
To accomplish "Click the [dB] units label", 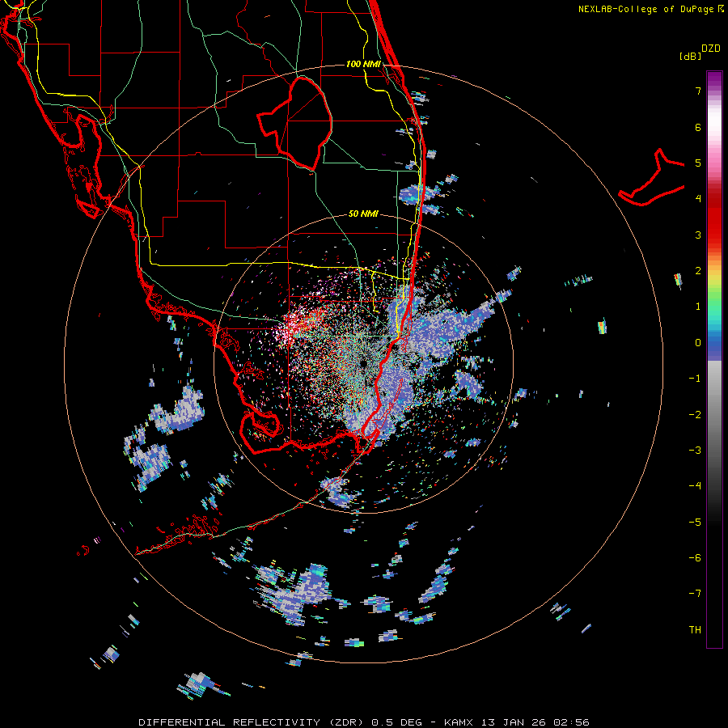I will pyautogui.click(x=690, y=56).
